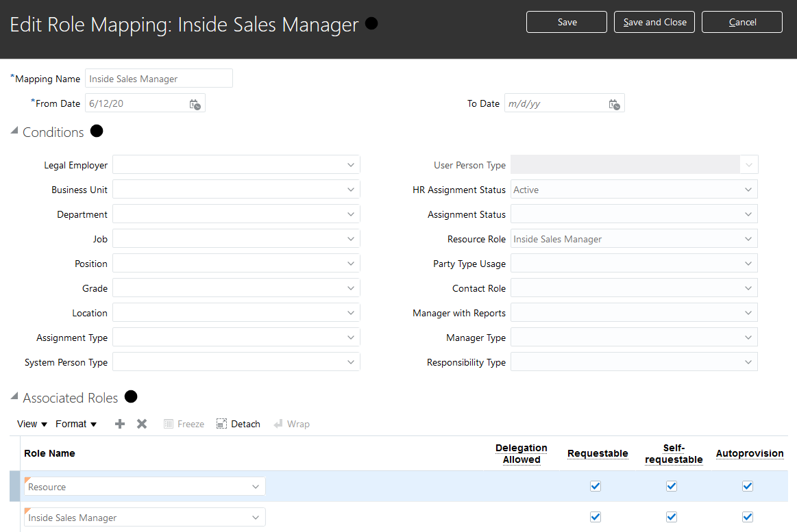The width and height of the screenshot is (797, 532).
Task: Click the delete row X icon
Action: (142, 424)
